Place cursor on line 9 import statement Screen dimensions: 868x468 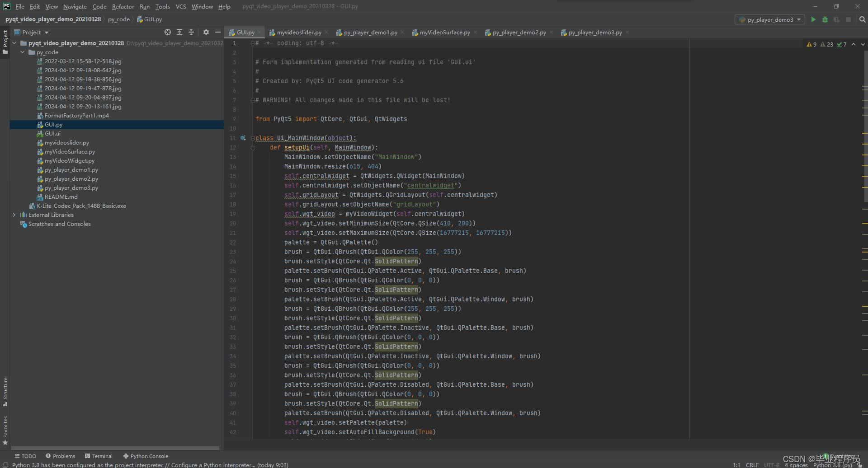[x=331, y=119]
